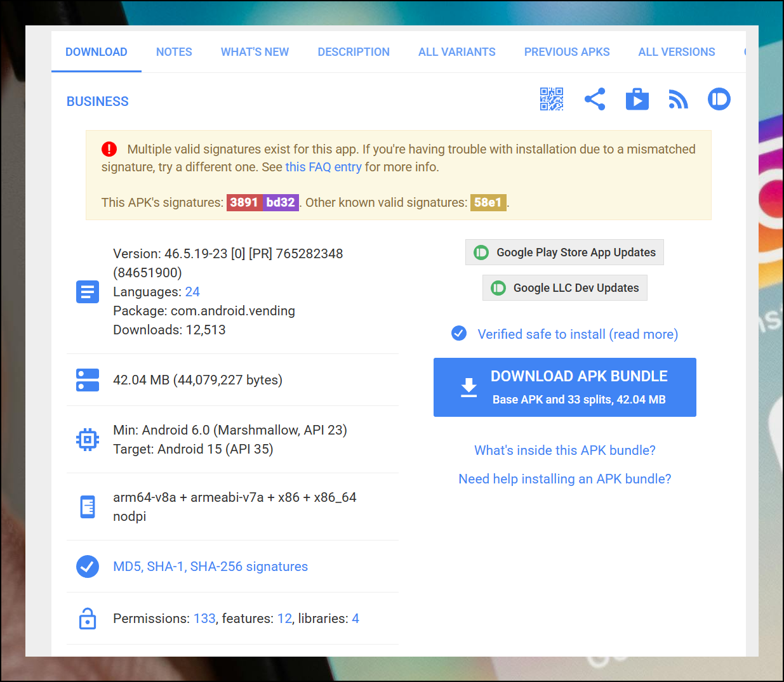The image size is (784, 682).
Task: Open What's inside this APK bundle link
Action: [565, 450]
